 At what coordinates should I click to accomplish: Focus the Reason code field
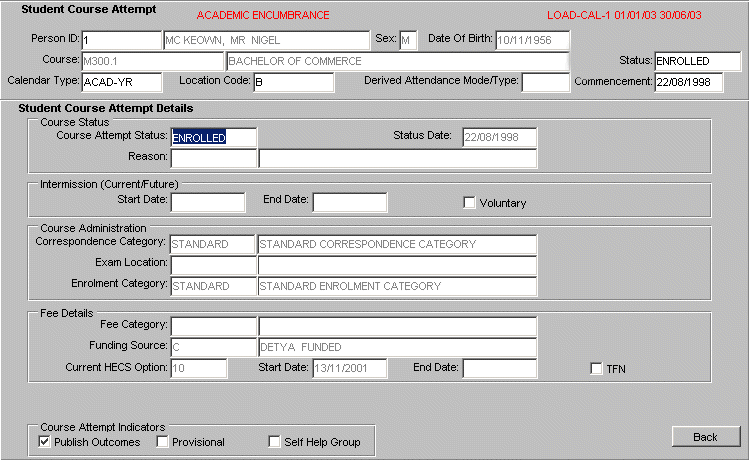pyautogui.click(x=213, y=158)
